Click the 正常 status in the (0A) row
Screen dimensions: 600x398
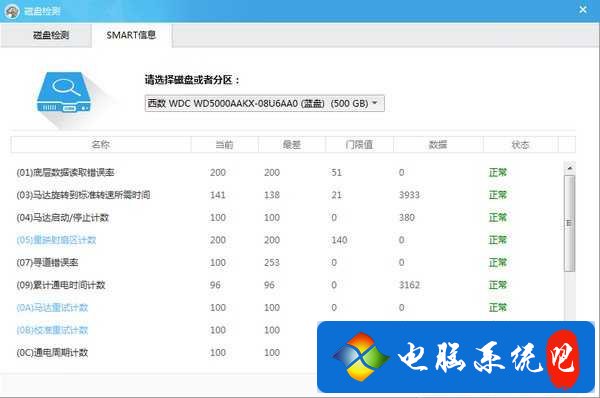tap(498, 308)
